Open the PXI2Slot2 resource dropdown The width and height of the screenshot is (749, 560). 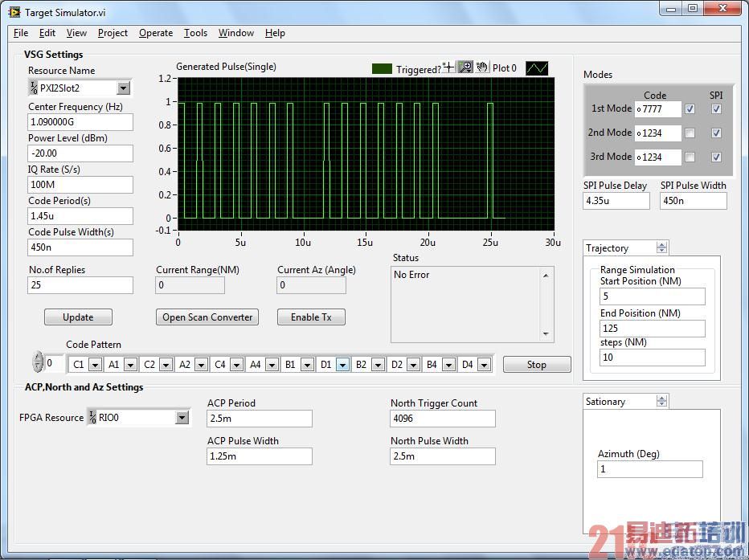(x=124, y=88)
